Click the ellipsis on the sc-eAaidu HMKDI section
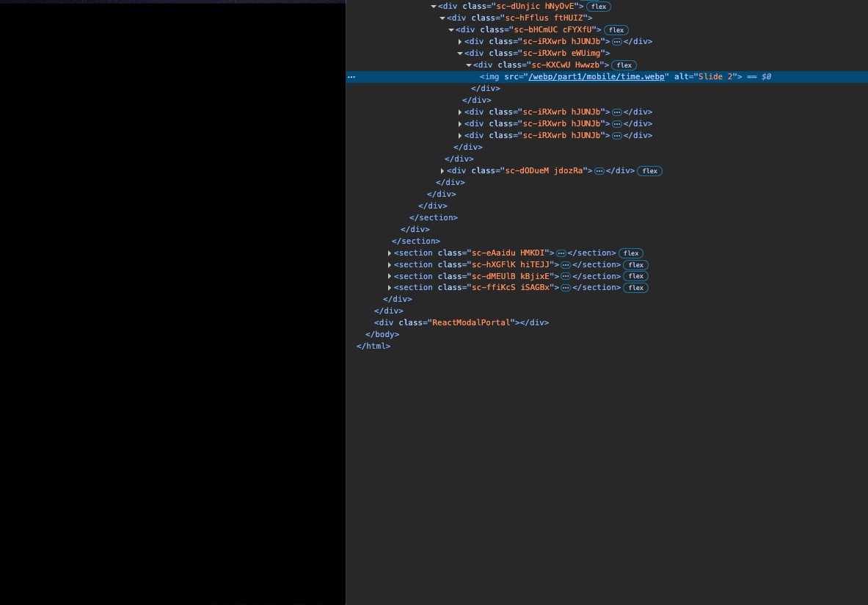 coord(561,253)
